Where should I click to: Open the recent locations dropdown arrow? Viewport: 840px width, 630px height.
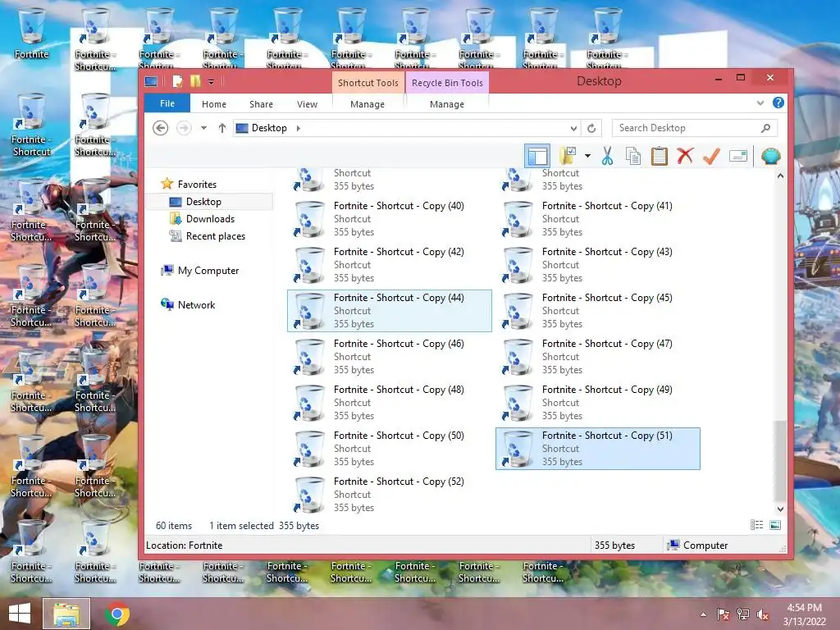203,128
